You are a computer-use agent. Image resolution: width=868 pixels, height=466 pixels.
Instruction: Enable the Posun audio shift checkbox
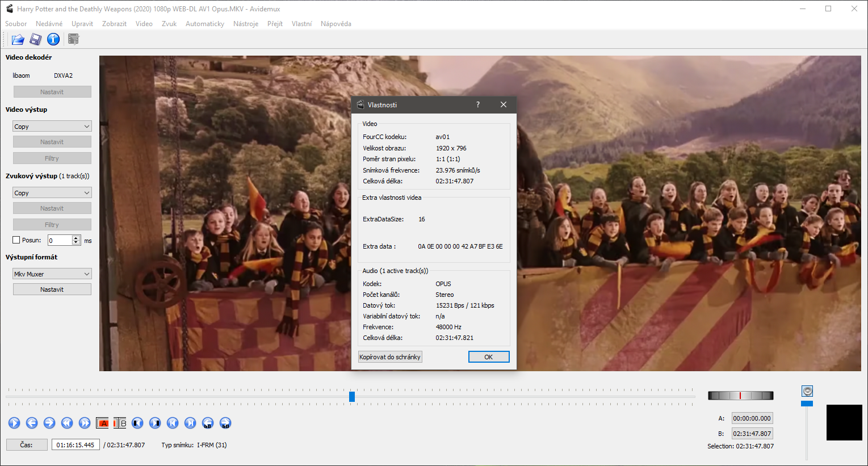[16, 240]
